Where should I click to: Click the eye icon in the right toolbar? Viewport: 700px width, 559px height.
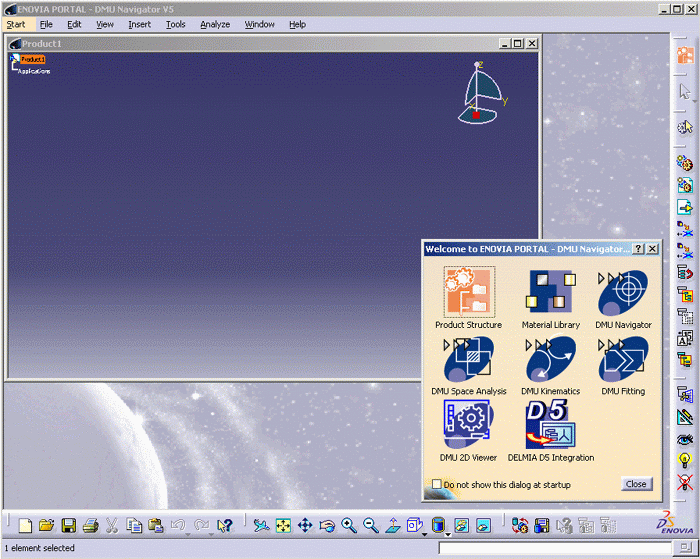pos(685,440)
